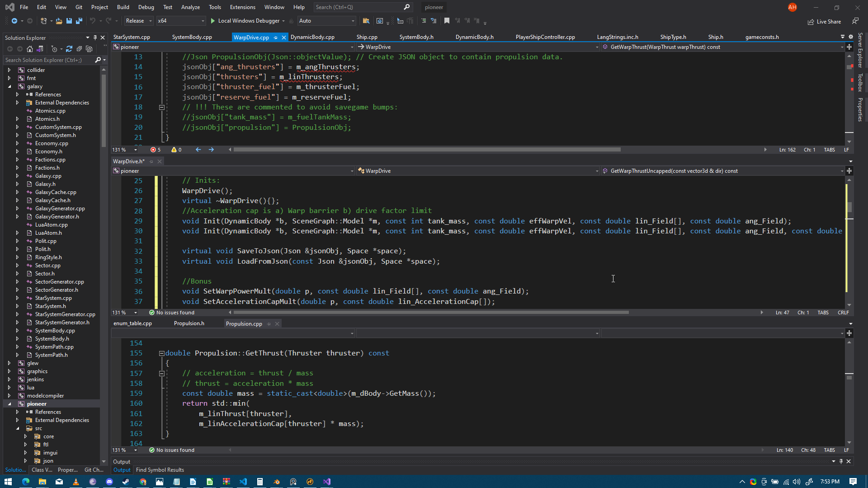868x488 pixels.
Task: Switch to the DynamicBody.cpp tab
Action: (x=312, y=37)
